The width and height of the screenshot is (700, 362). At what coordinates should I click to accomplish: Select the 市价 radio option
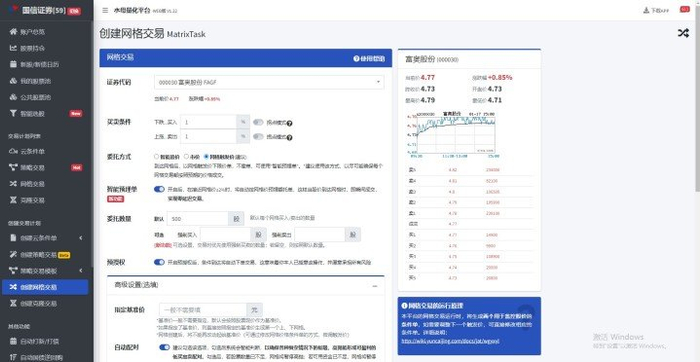coord(186,157)
